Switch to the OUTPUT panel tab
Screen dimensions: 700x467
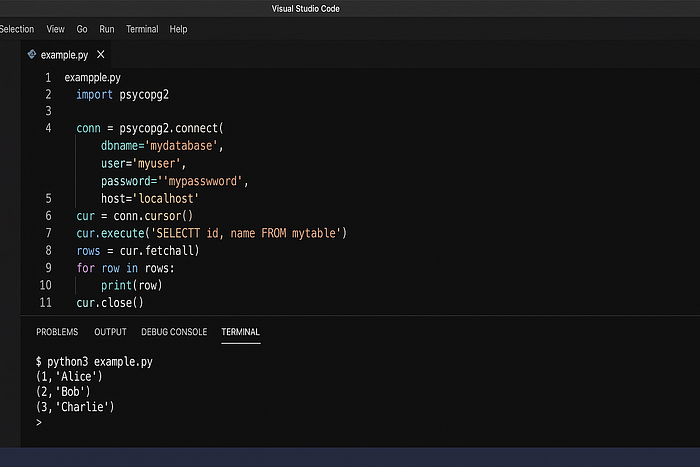click(x=110, y=332)
